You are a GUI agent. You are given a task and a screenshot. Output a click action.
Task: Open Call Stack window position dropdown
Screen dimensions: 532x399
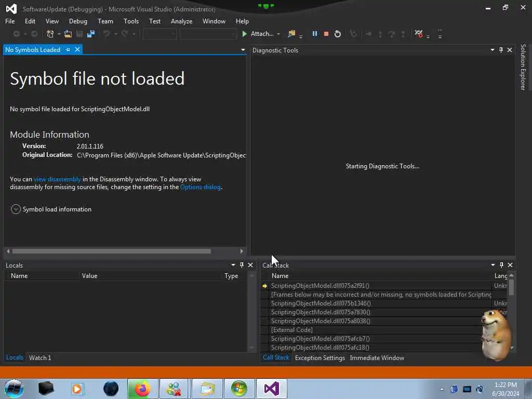click(493, 265)
